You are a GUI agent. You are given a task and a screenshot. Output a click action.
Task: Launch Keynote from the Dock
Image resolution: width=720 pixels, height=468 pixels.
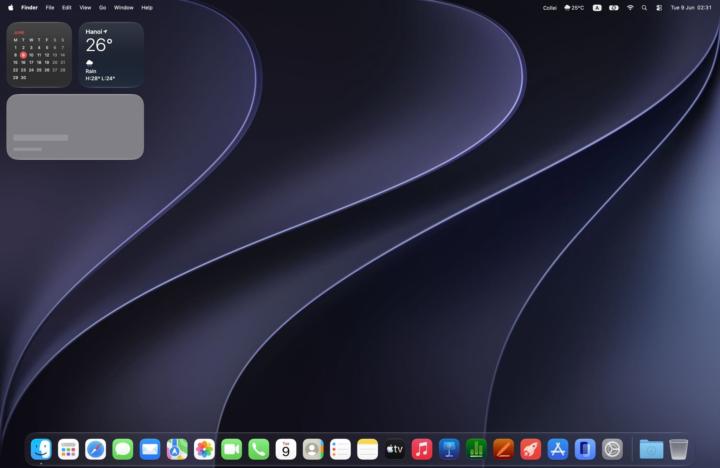point(449,449)
